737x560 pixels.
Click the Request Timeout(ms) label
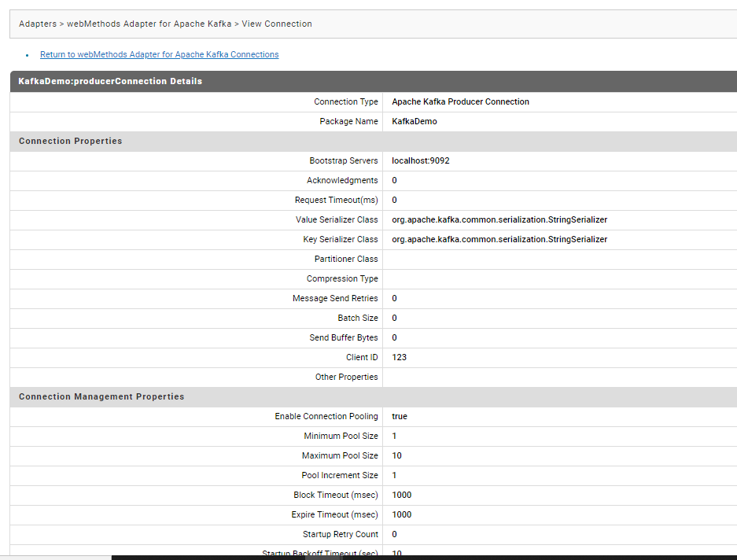(x=337, y=201)
